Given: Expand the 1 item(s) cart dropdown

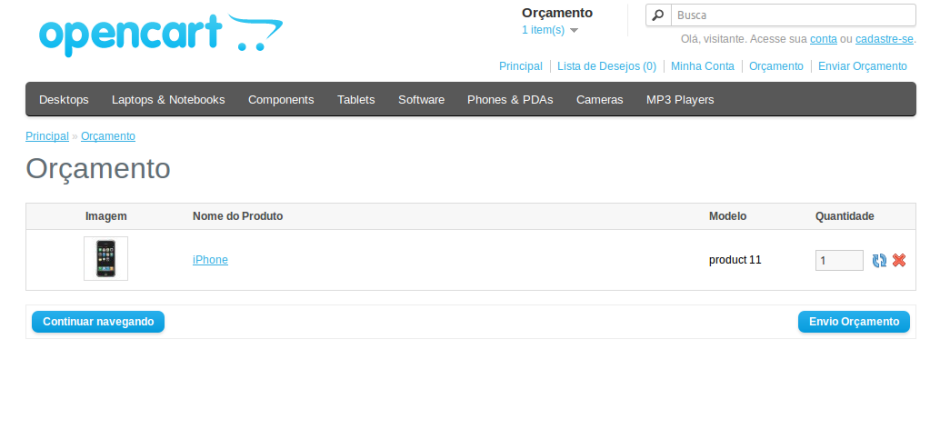Looking at the screenshot, I should 550,30.
